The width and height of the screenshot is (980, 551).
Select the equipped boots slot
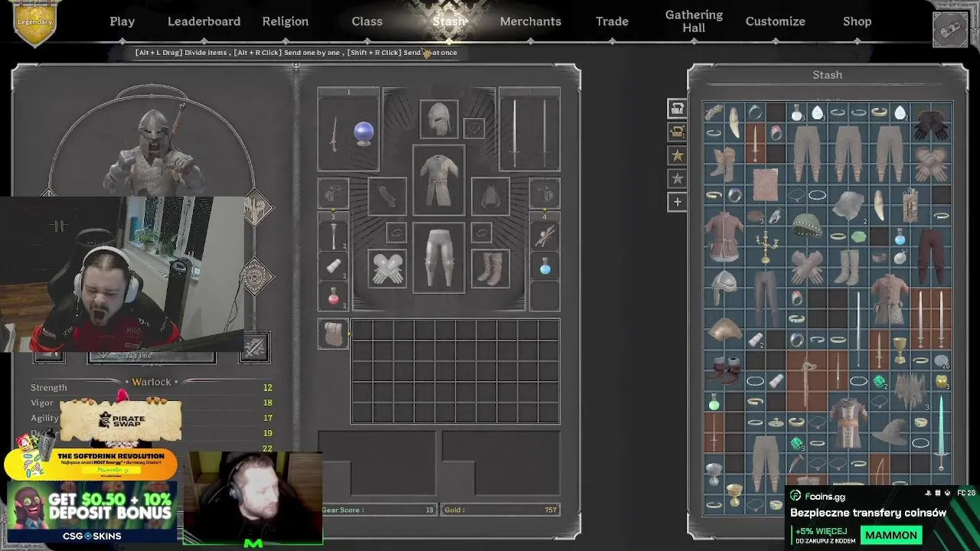[491, 269]
